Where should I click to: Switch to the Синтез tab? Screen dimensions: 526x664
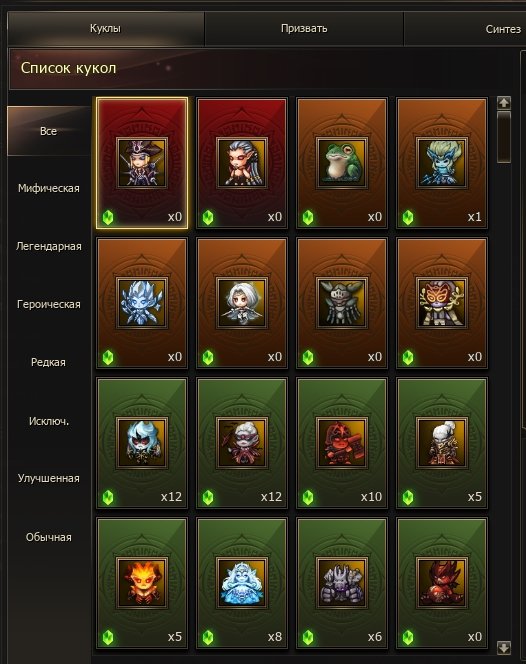click(503, 29)
